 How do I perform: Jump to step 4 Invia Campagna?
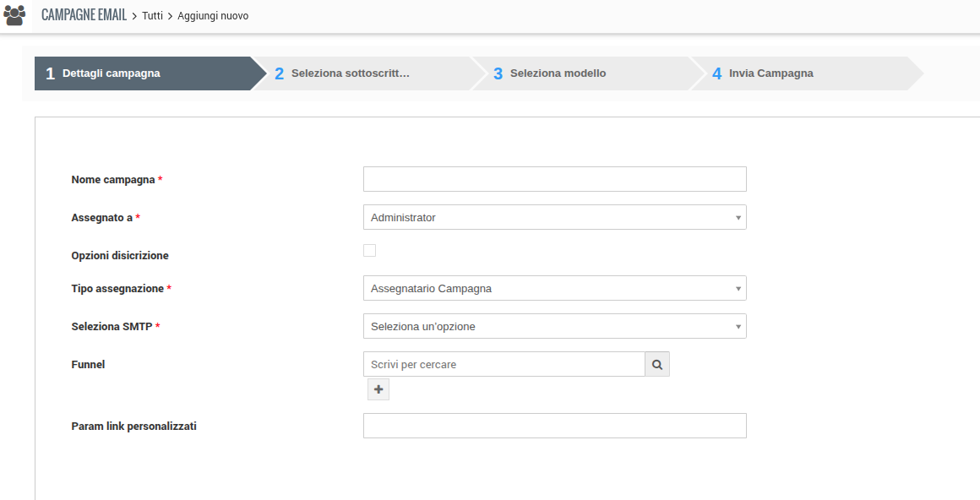[x=770, y=73]
